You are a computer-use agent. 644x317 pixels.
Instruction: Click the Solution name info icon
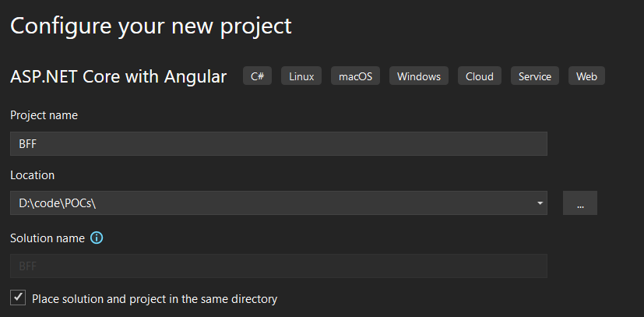click(x=97, y=238)
